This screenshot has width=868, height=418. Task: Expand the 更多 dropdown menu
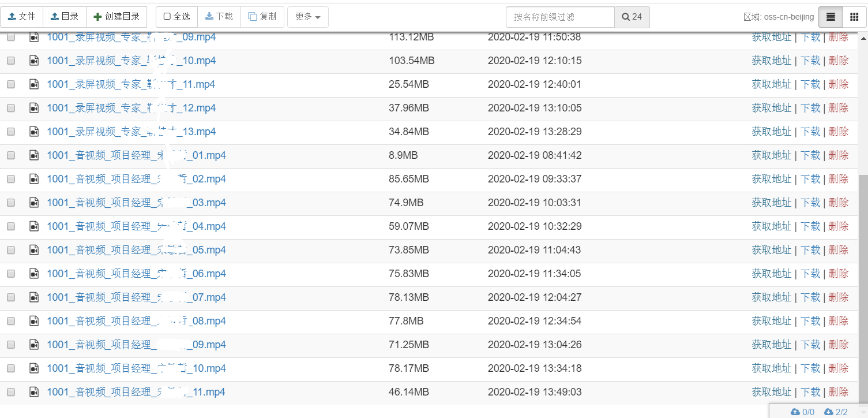(308, 17)
